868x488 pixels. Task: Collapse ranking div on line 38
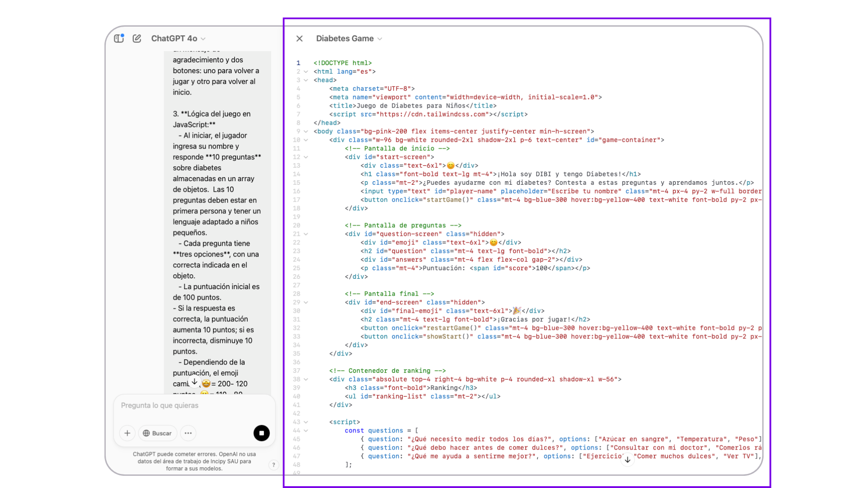pyautogui.click(x=306, y=379)
